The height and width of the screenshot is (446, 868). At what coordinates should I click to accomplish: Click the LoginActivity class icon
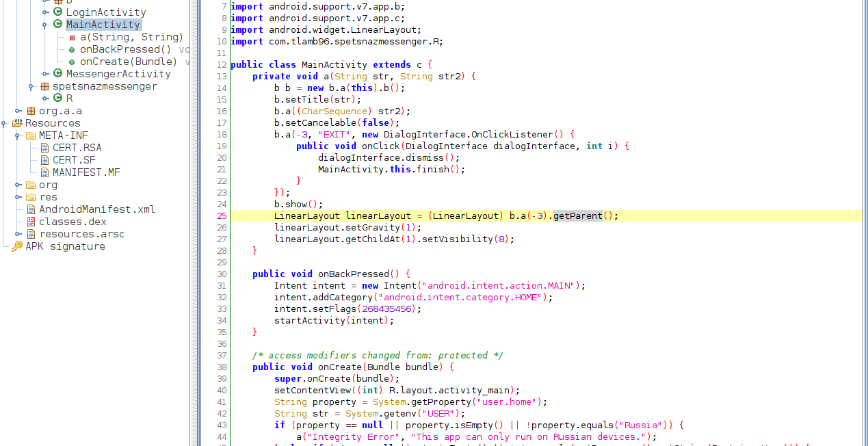[58, 12]
